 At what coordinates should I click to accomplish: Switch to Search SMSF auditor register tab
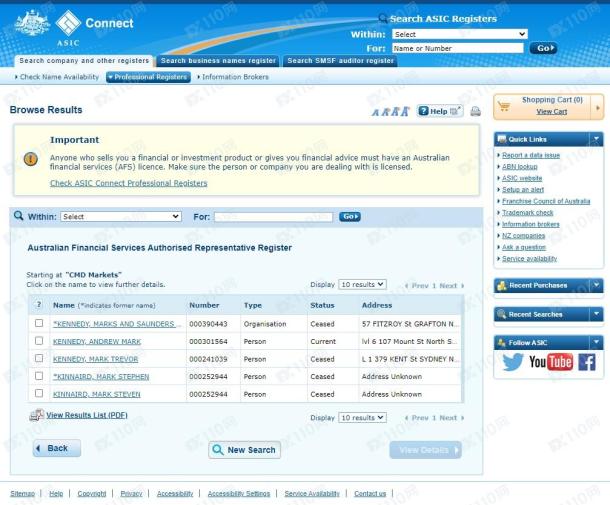[x=340, y=61]
